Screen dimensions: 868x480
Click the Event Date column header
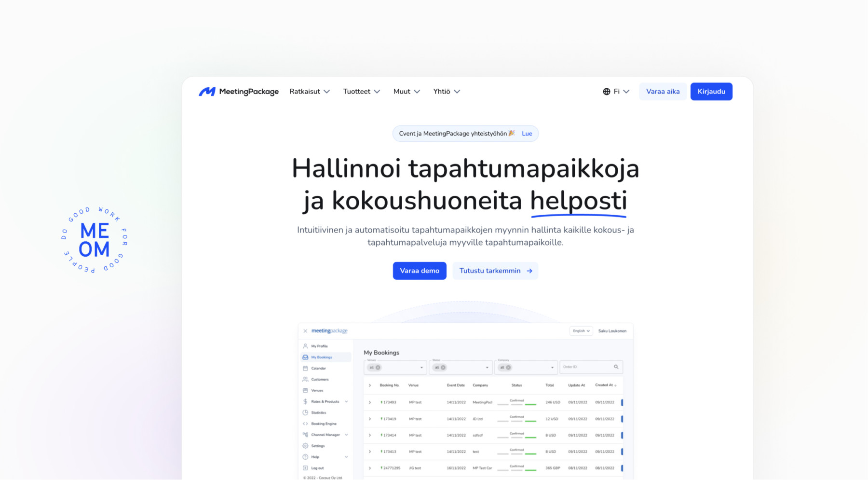456,385
